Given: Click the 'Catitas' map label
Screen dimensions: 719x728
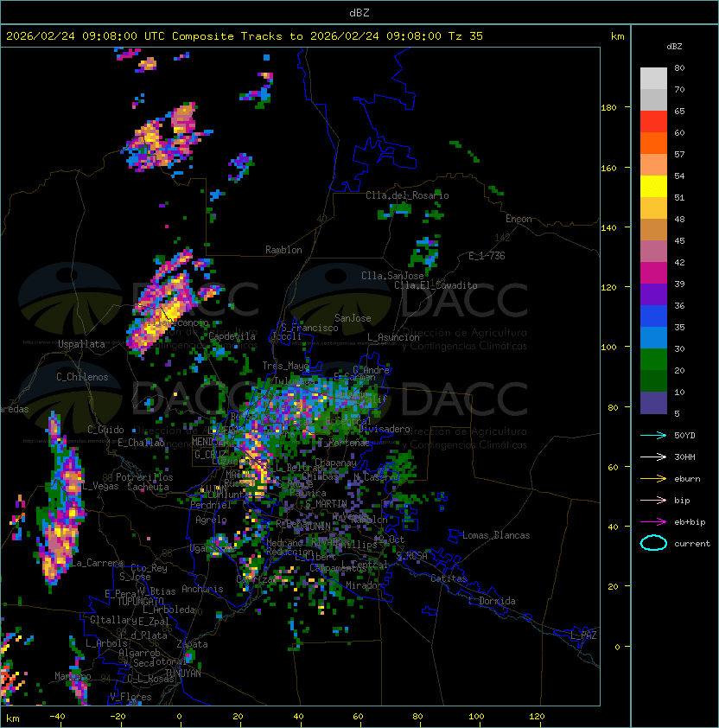Looking at the screenshot, I should coord(449,578).
